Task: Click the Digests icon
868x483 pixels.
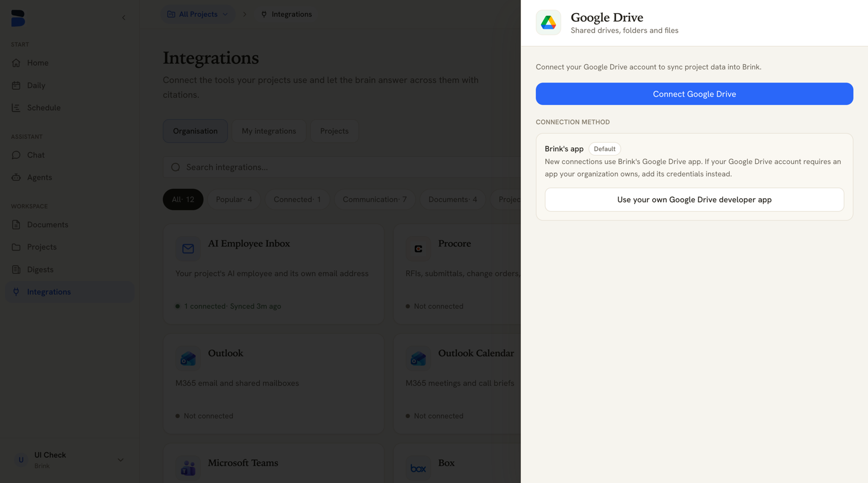Action: [16, 270]
